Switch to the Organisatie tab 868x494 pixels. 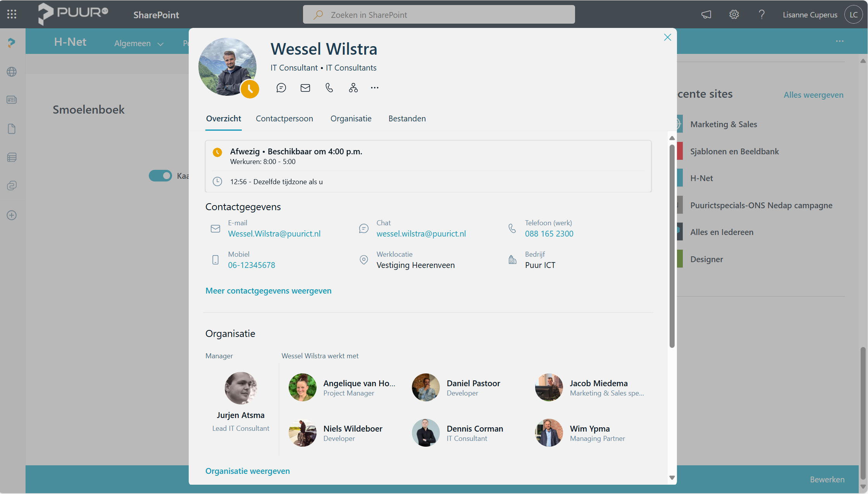coord(351,119)
